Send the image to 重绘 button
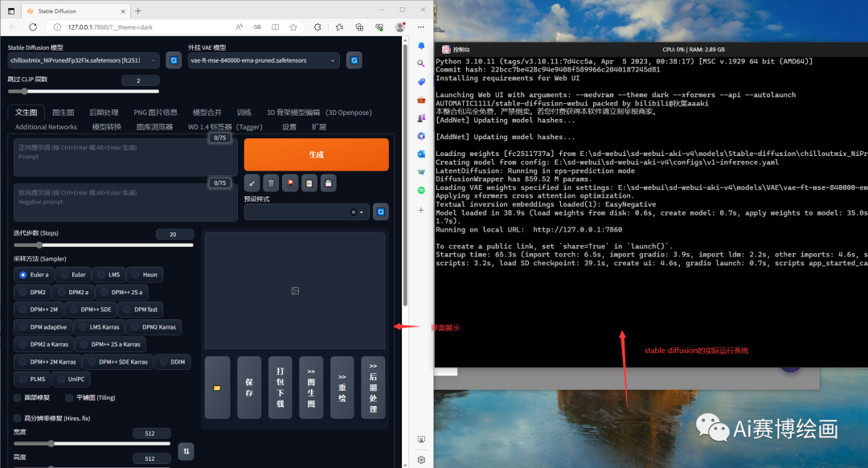Image resolution: width=868 pixels, height=468 pixels. [x=342, y=388]
